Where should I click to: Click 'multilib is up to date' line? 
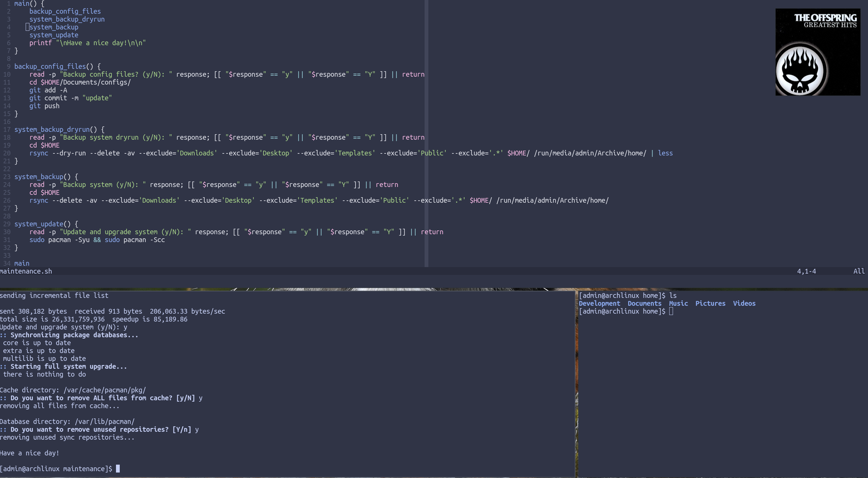pyautogui.click(x=44, y=358)
